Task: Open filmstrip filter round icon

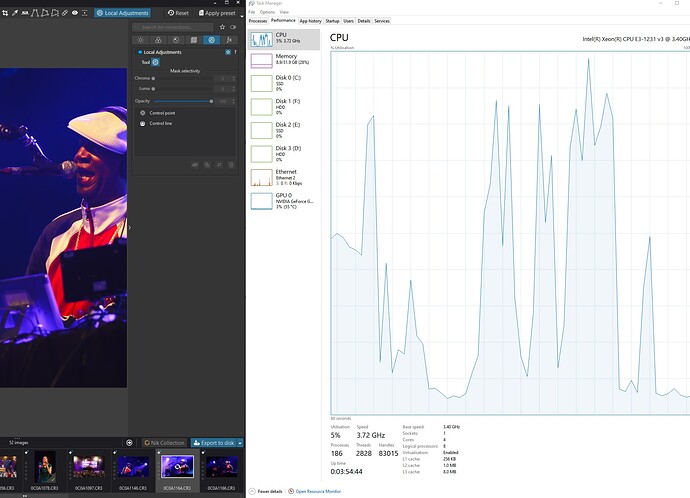Action: [129, 443]
